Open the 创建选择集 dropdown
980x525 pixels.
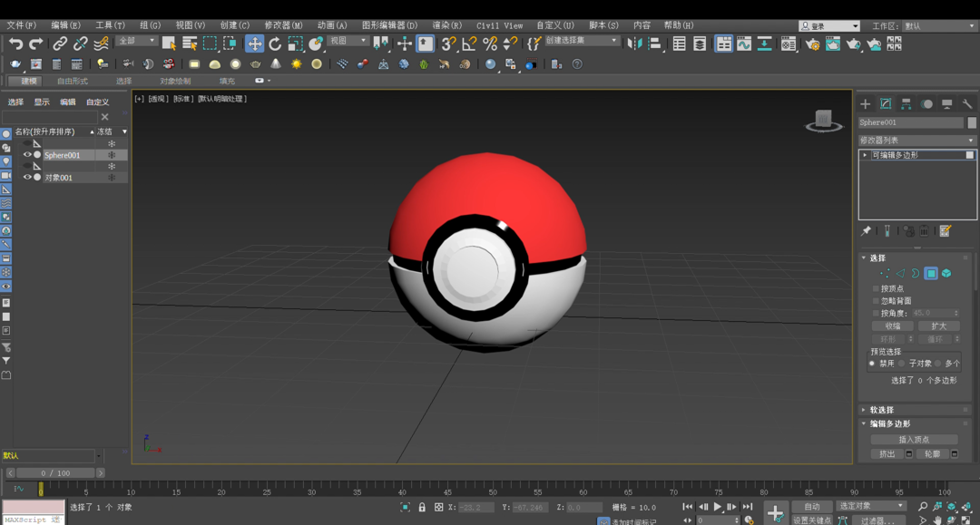(x=582, y=41)
